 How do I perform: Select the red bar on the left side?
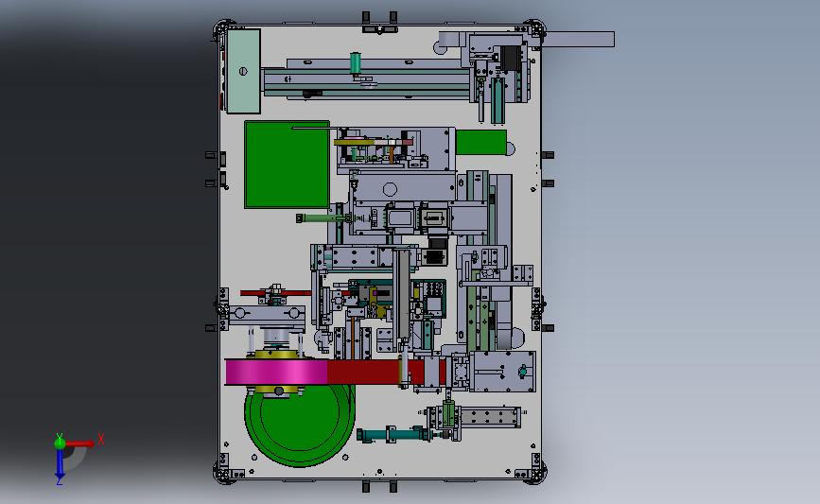(275, 293)
